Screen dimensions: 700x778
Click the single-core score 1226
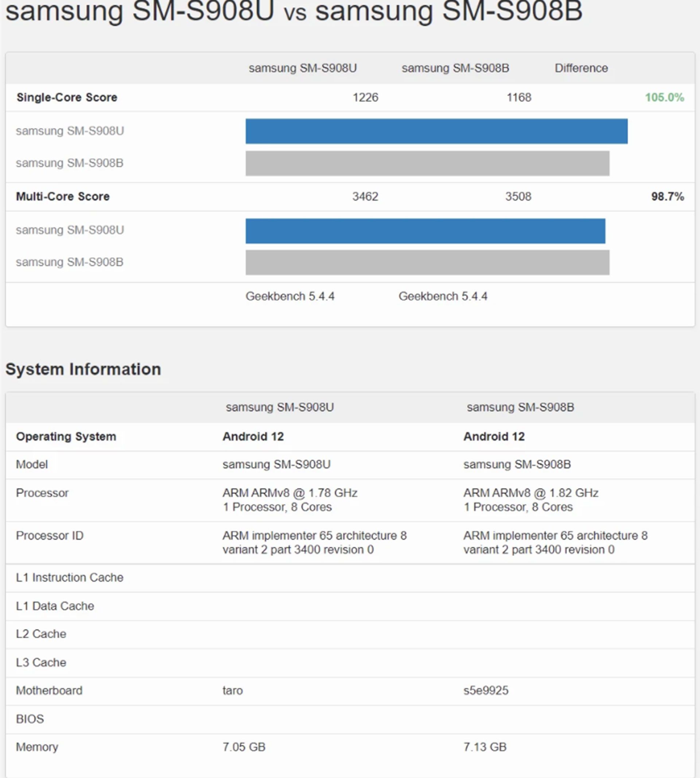(365, 97)
